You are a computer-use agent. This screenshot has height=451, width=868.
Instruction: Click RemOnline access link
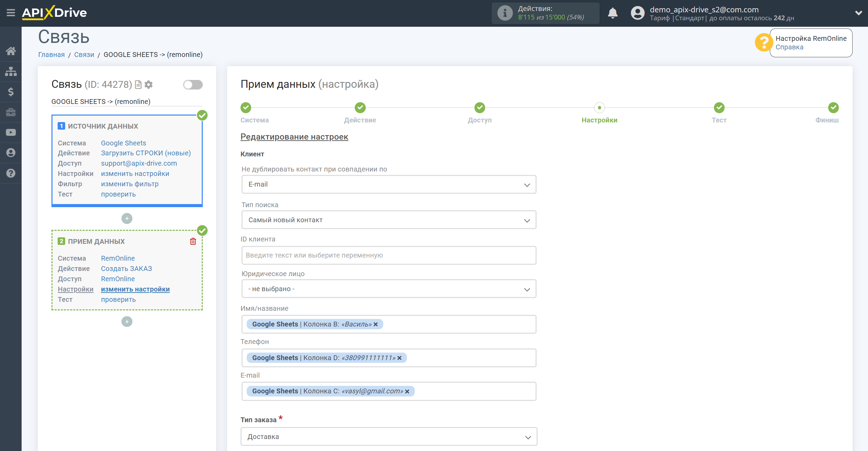118,279
